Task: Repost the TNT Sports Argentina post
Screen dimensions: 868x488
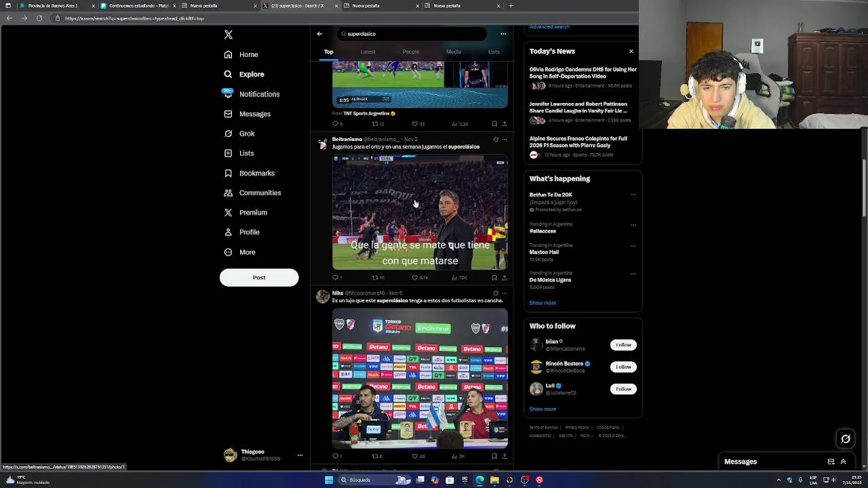Action: [378, 124]
